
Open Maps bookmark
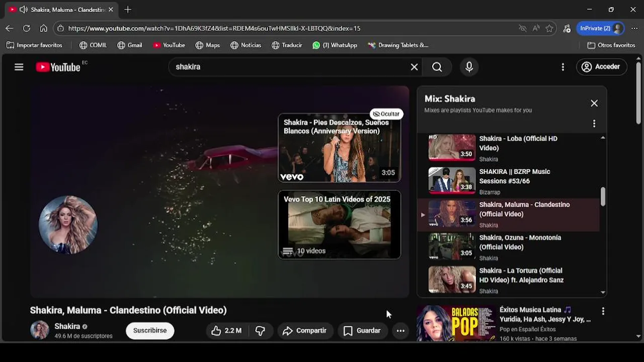[208, 45]
